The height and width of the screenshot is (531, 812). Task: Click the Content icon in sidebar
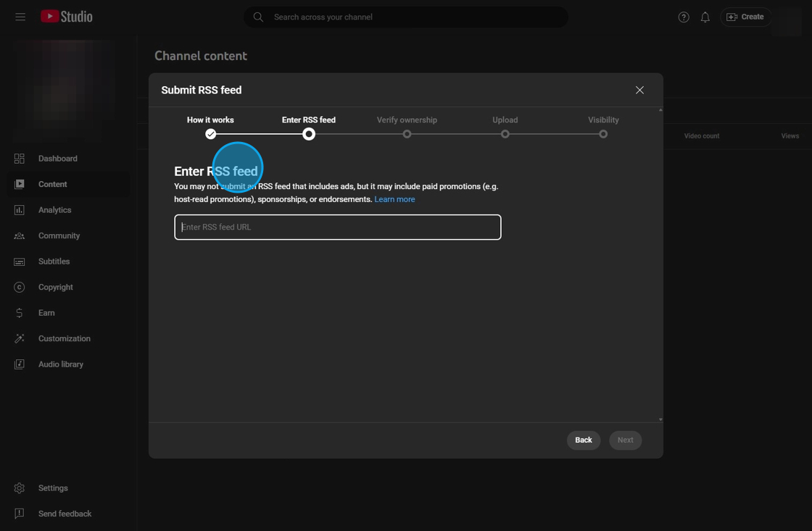(x=19, y=184)
